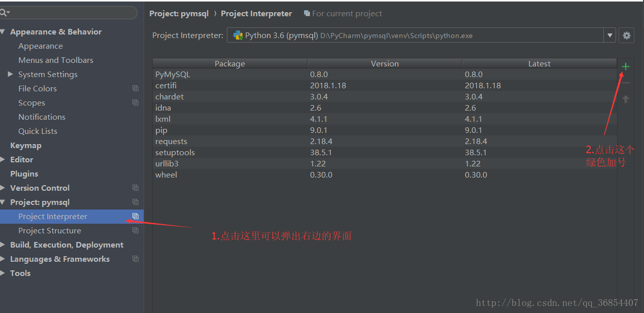Collapse the Project: pymsql section
Screen dimensions: 644x313
pos(4,202)
